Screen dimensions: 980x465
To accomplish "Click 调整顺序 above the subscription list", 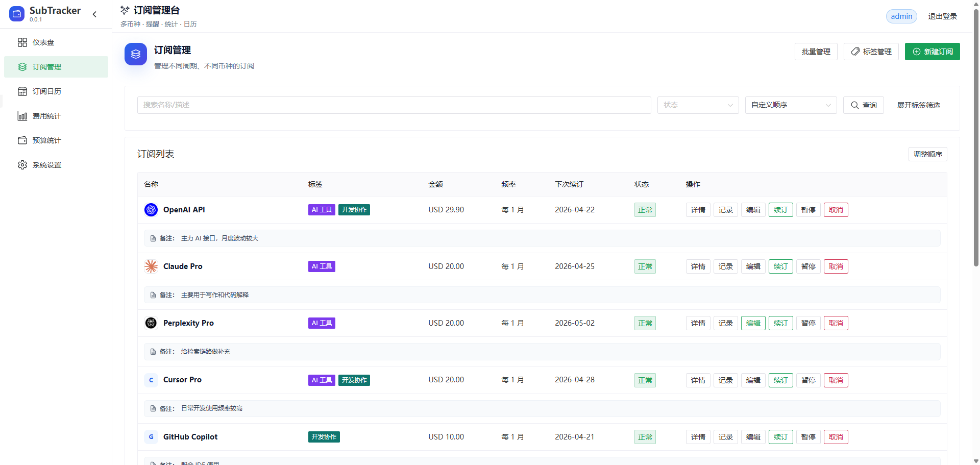I will click(x=928, y=154).
